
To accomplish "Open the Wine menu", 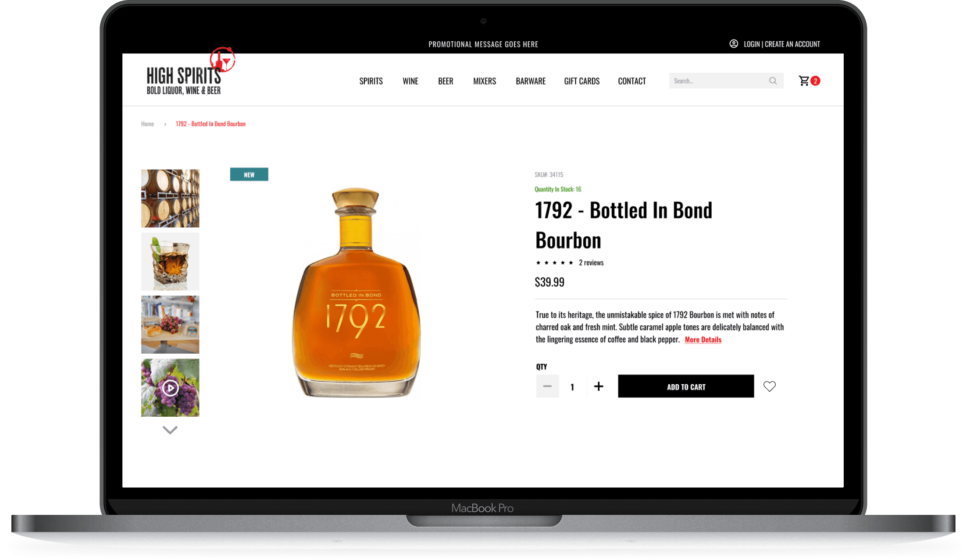I will coord(410,81).
